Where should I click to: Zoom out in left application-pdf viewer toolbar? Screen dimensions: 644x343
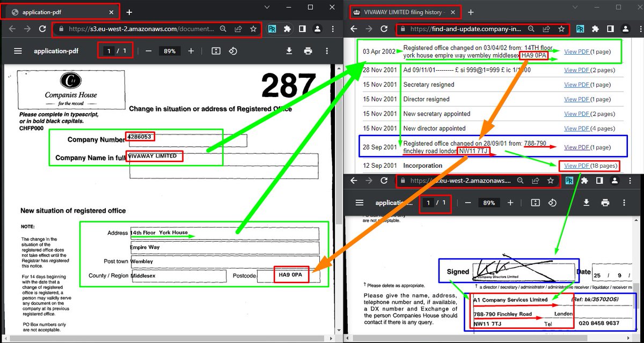(149, 51)
